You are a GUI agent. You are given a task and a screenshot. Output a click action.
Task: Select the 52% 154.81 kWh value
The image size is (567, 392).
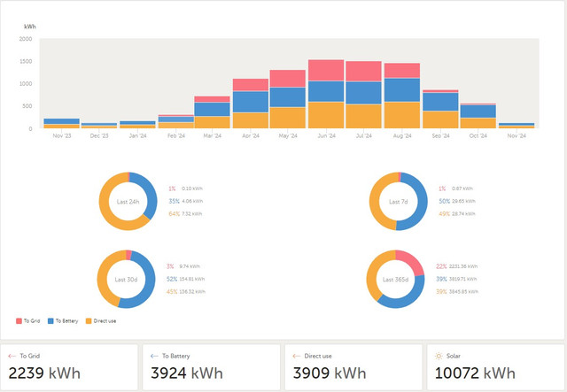point(185,279)
